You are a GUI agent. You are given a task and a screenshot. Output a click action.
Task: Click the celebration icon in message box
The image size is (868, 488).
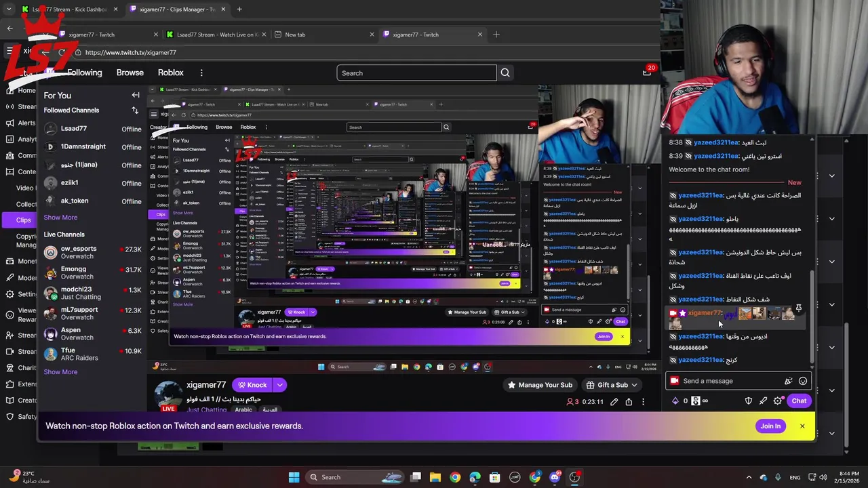pos(788,381)
